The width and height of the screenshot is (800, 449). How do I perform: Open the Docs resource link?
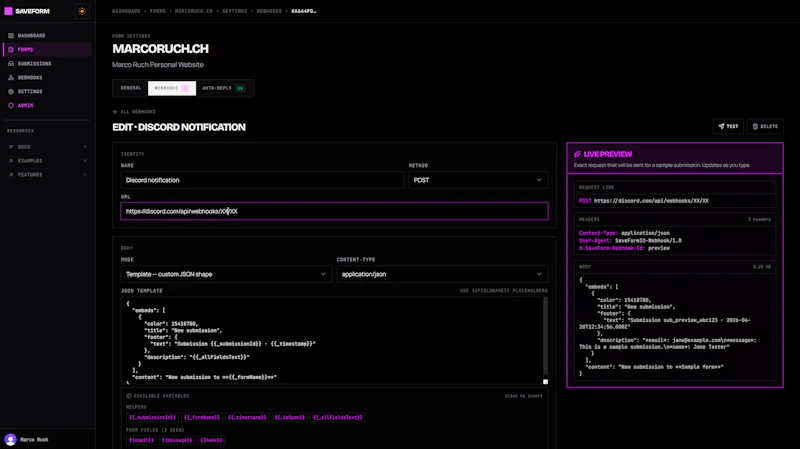click(47, 147)
